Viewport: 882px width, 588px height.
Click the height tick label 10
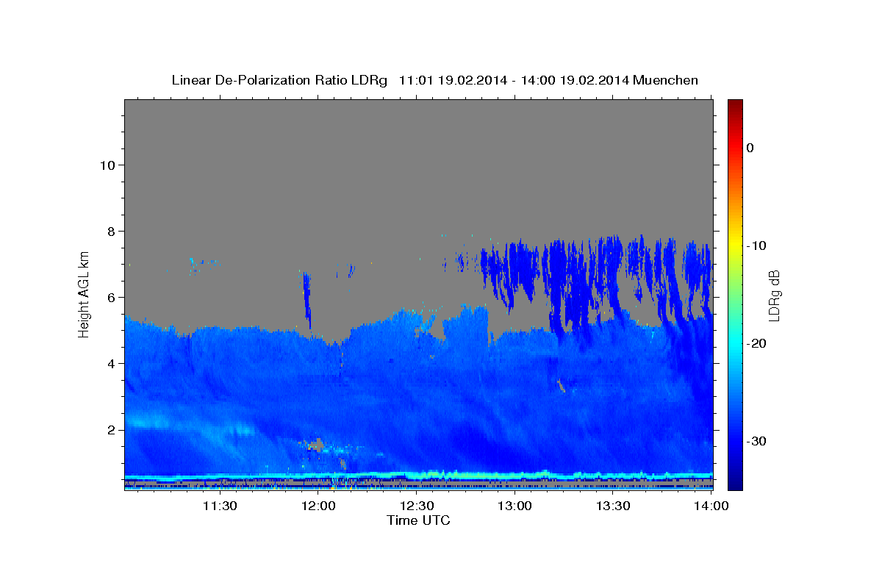click(107, 165)
